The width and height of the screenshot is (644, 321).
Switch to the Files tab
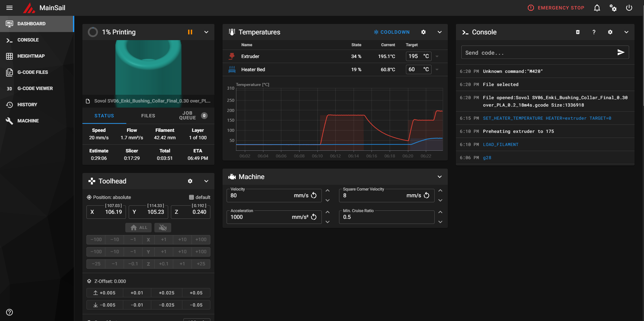click(x=148, y=116)
